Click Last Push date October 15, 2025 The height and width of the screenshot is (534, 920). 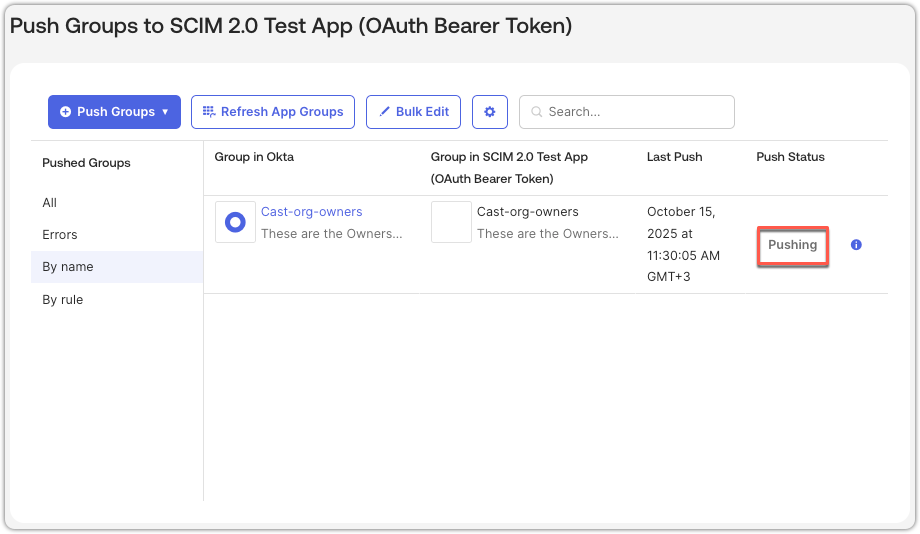point(684,244)
